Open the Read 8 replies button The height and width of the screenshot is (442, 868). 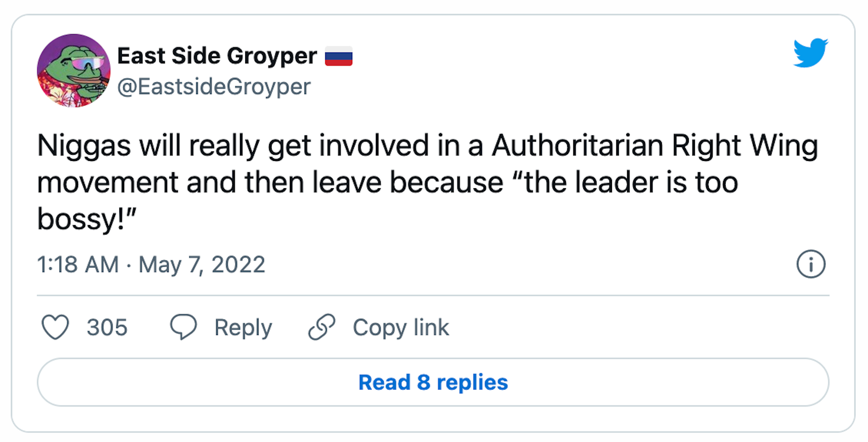coord(433,382)
